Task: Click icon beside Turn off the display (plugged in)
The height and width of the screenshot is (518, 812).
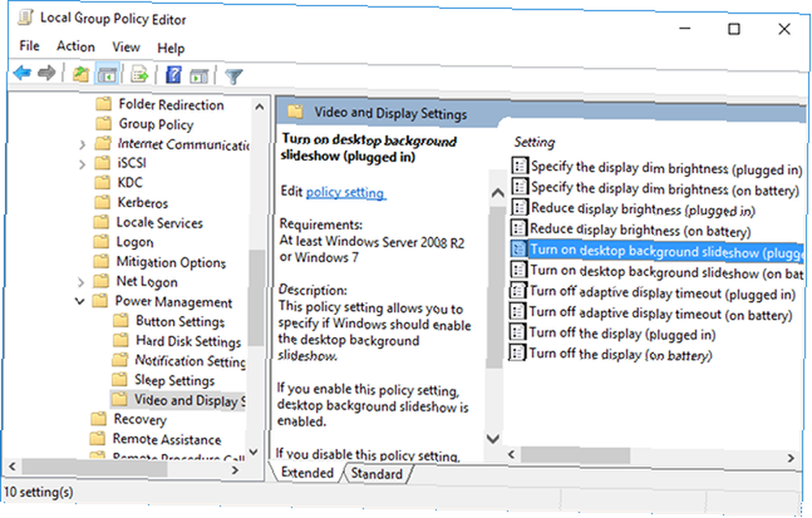Action: (516, 331)
